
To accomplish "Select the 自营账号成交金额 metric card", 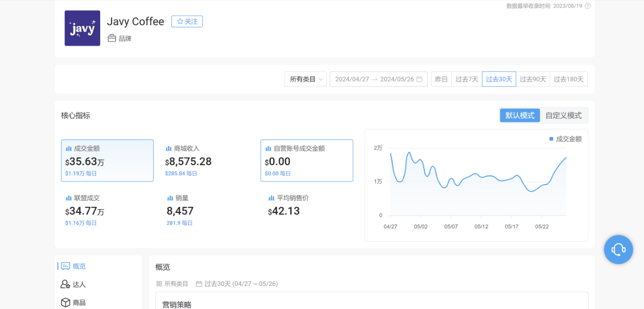I will point(307,160).
